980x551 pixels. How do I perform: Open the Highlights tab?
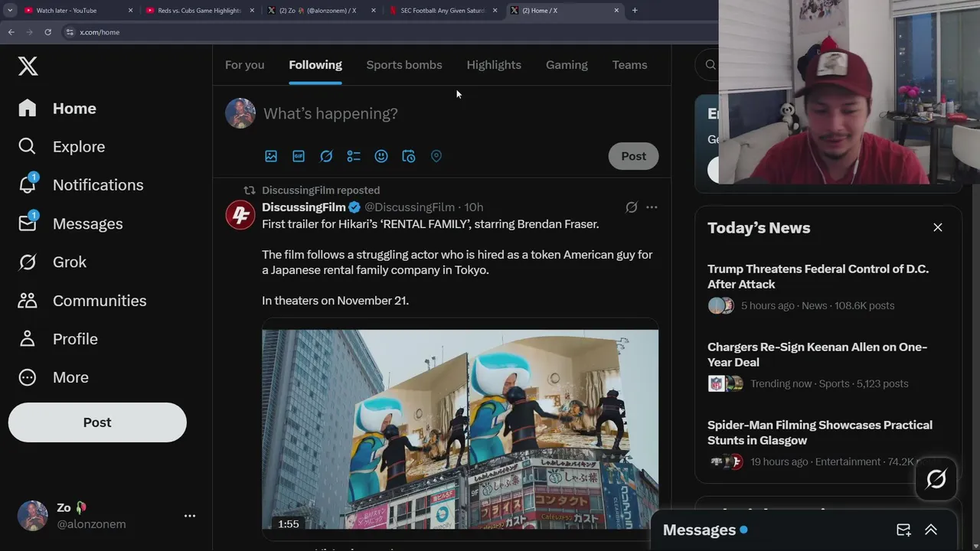point(494,65)
